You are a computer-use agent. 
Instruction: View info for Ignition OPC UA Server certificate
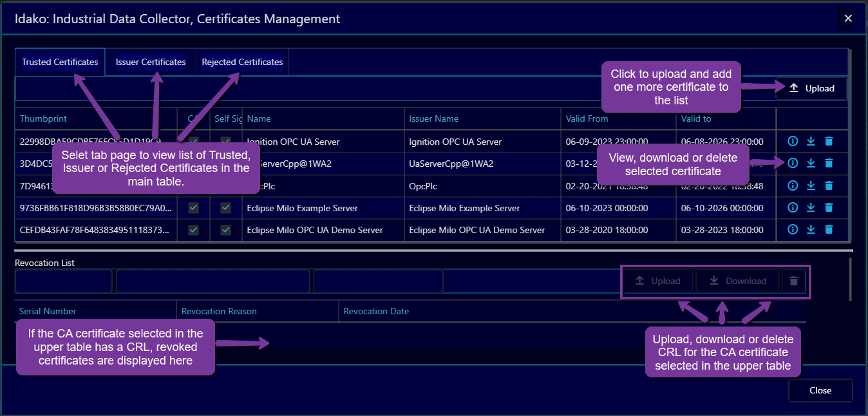click(x=793, y=141)
